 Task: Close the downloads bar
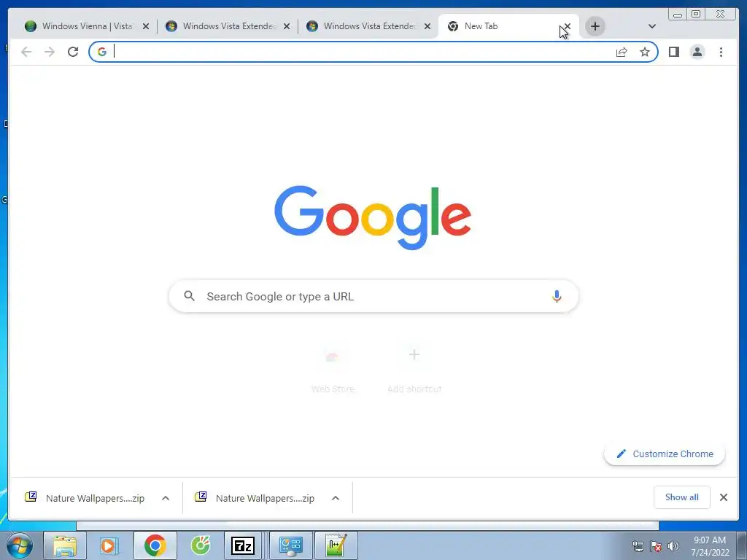tap(723, 497)
